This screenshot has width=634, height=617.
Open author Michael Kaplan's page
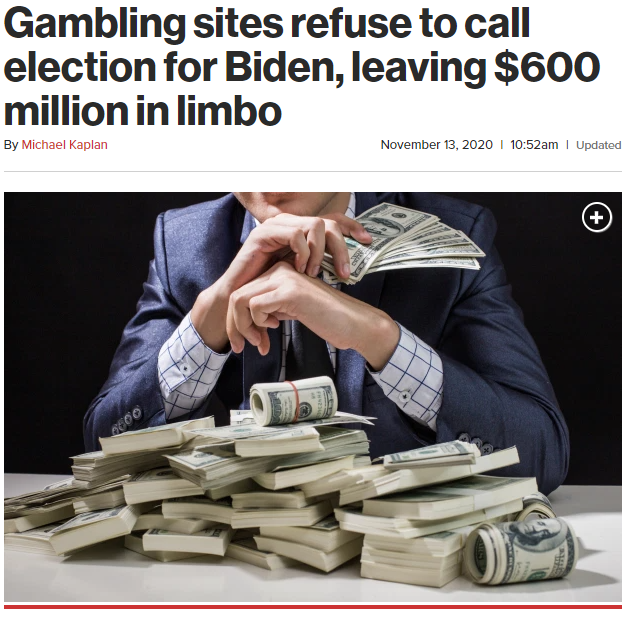(x=64, y=145)
